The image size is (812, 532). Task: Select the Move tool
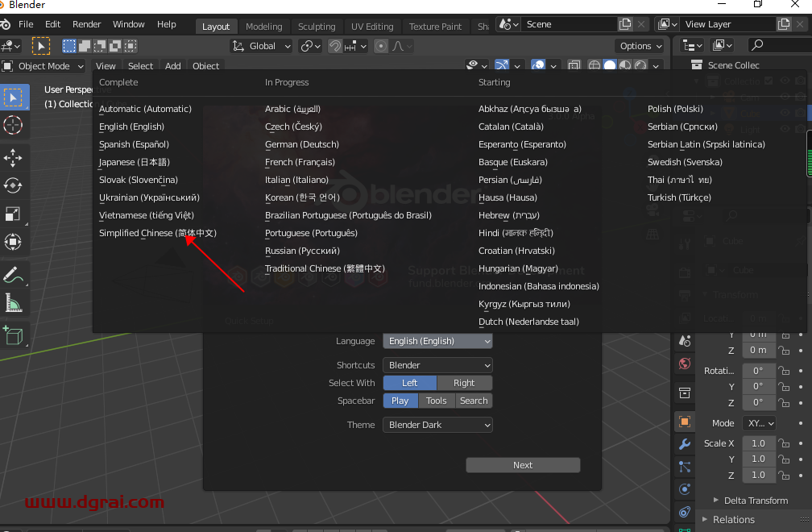point(13,158)
